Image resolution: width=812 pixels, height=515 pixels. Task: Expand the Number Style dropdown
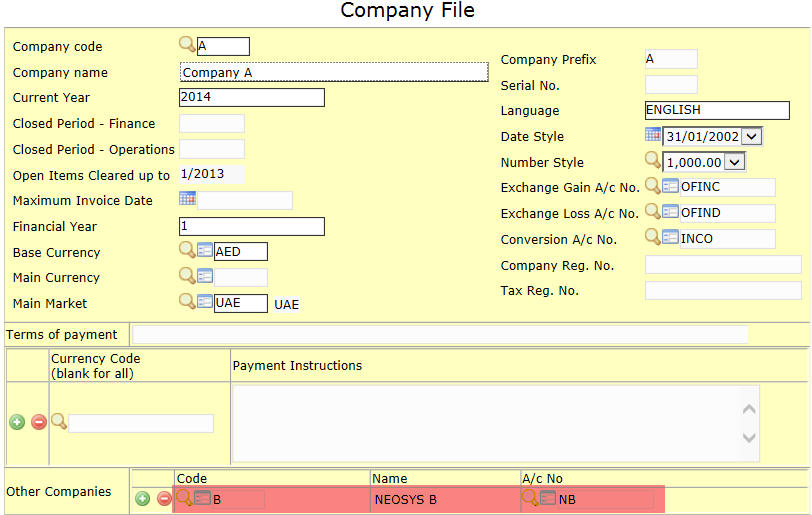pyautogui.click(x=734, y=163)
